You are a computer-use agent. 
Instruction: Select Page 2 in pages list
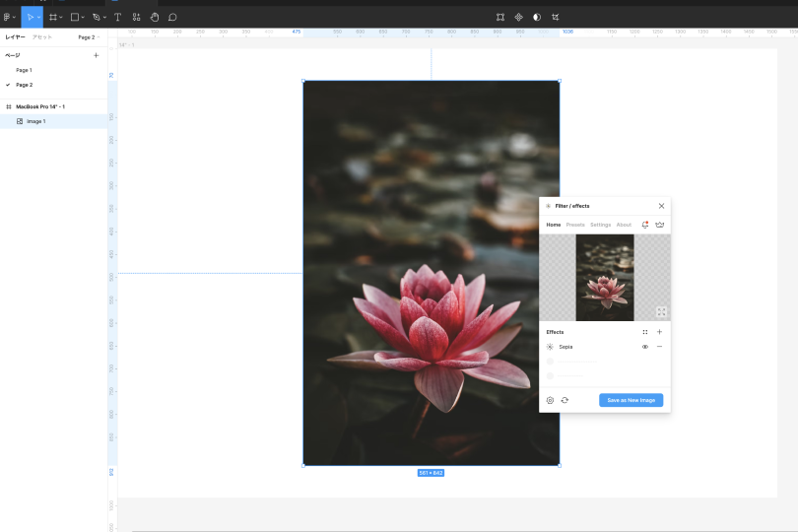click(24, 85)
